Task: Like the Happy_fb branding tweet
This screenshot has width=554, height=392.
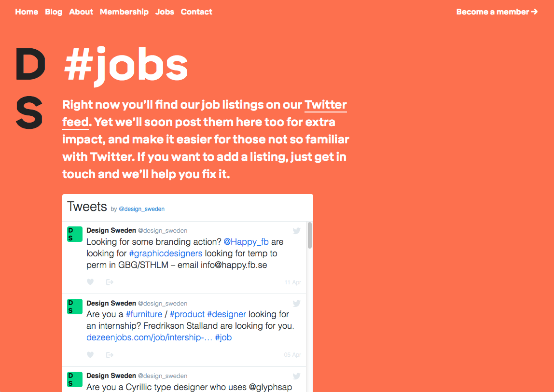Action: tap(90, 282)
